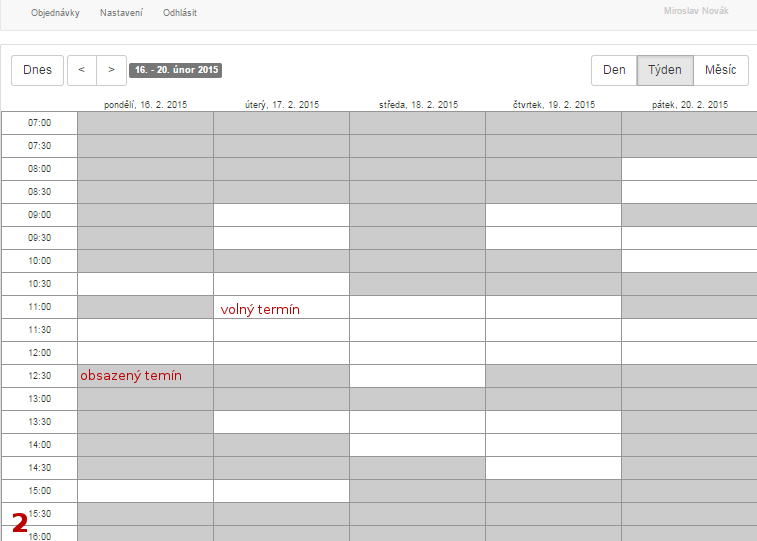
Task: Select the free Wednesday 12:30 slot
Action: pos(417,376)
